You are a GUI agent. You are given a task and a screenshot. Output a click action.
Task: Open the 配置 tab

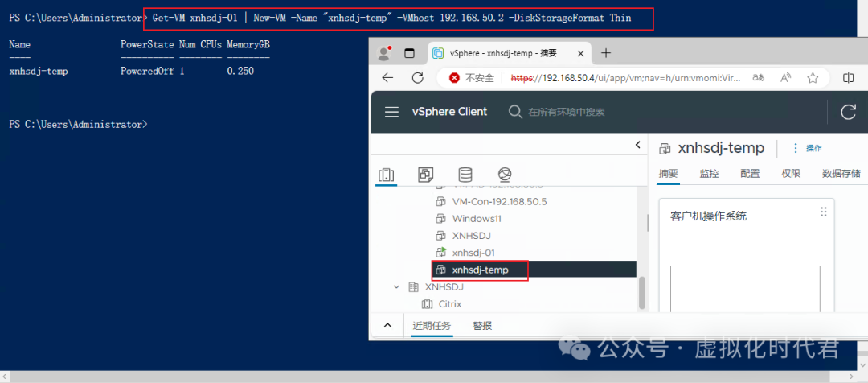(x=750, y=174)
